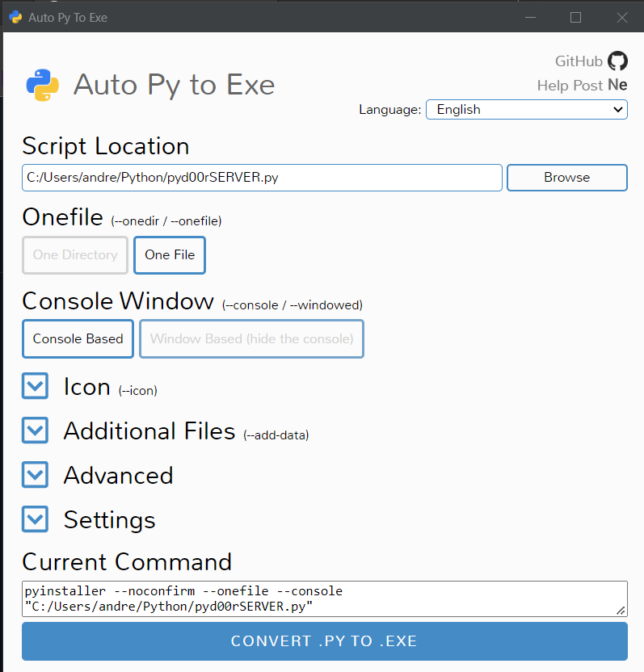Open the Help Post link
644x672 pixels.
[x=570, y=86]
